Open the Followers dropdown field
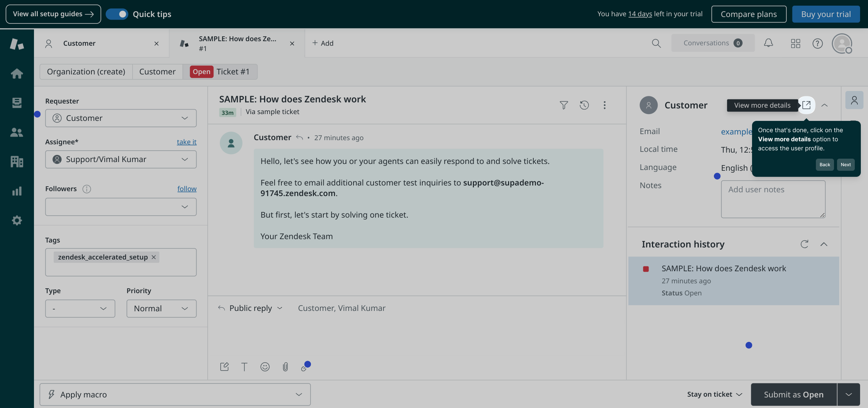The width and height of the screenshot is (868, 408). (121, 207)
